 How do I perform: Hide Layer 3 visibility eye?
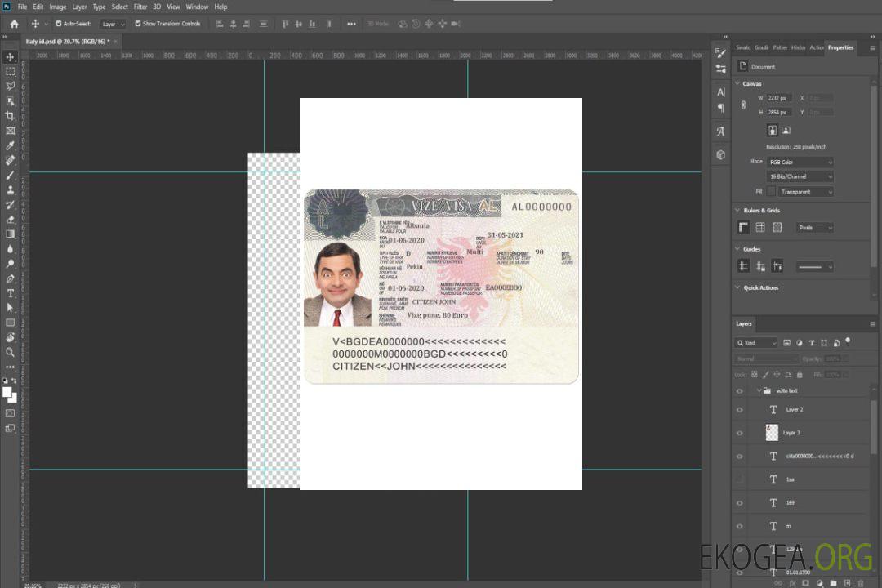tap(740, 433)
